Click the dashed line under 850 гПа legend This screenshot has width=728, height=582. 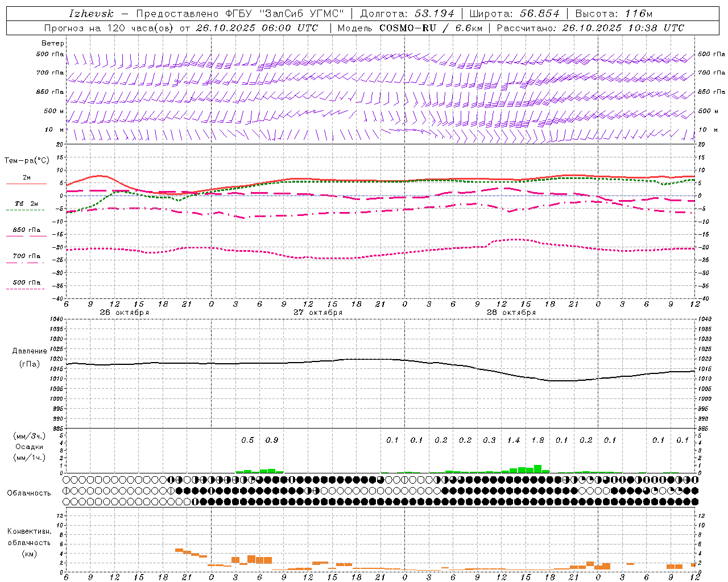pyautogui.click(x=25, y=236)
